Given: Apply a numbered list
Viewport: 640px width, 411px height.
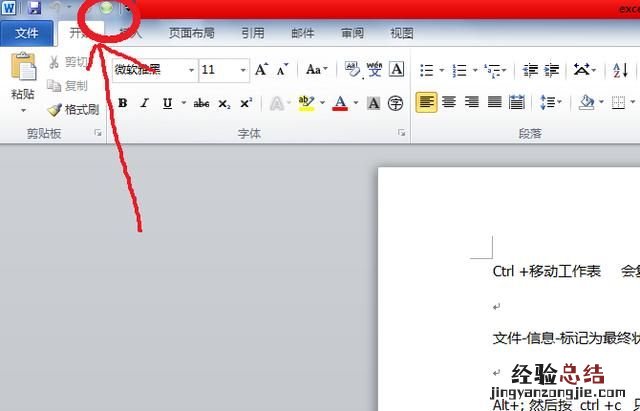Looking at the screenshot, I should [460, 70].
